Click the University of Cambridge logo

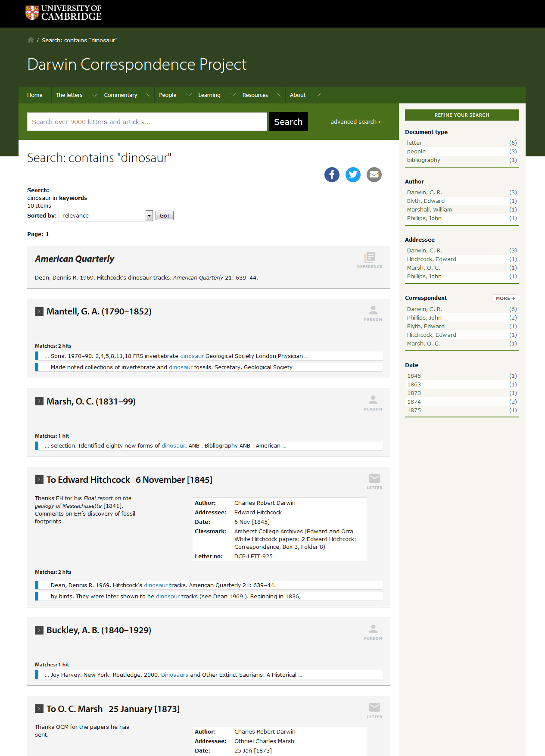click(x=63, y=13)
